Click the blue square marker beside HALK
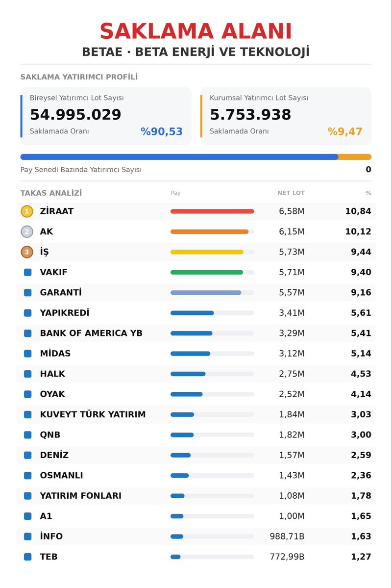Viewport: 392px width, 588px height. pos(28,374)
